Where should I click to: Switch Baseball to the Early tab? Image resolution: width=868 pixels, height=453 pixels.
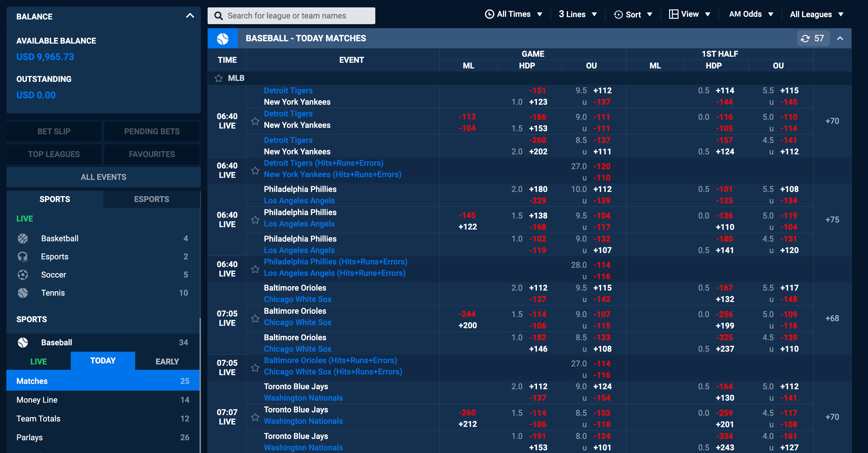pos(167,361)
